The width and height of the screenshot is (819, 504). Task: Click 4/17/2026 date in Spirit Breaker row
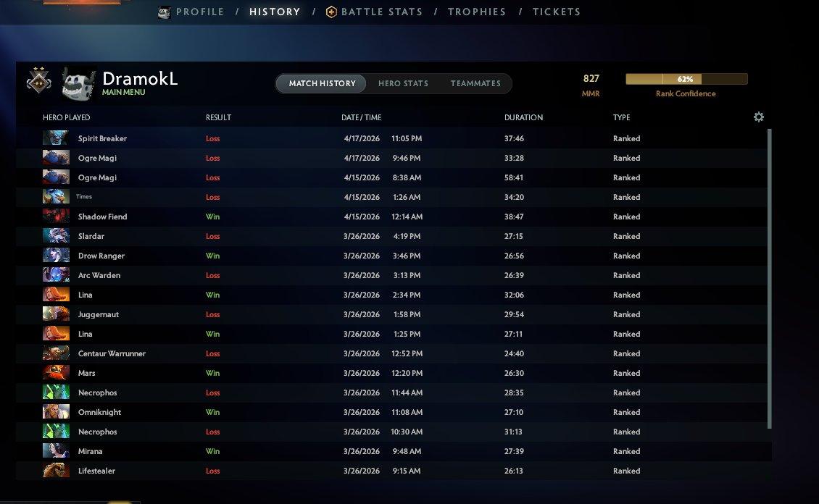pos(362,138)
